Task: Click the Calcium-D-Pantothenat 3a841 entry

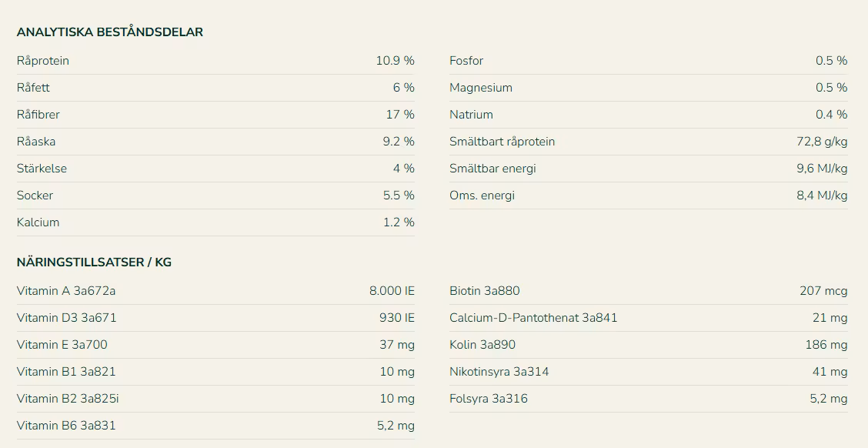Action: pos(533,318)
